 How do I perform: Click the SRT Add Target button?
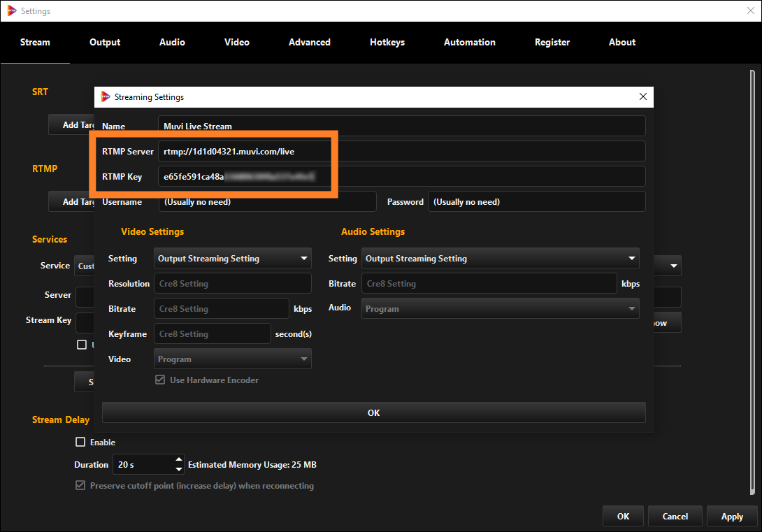point(72,125)
